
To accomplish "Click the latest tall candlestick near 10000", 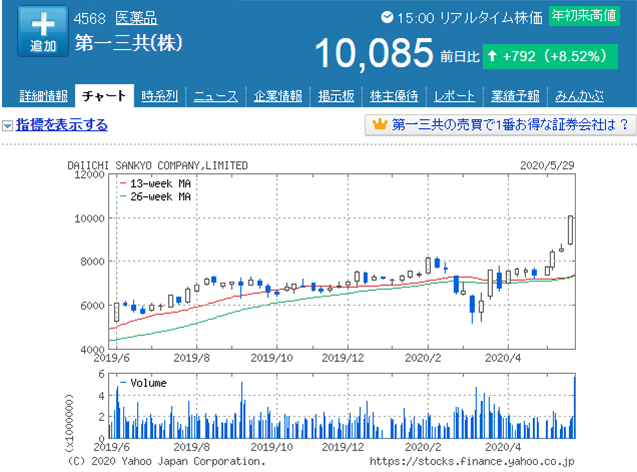I will [x=570, y=230].
